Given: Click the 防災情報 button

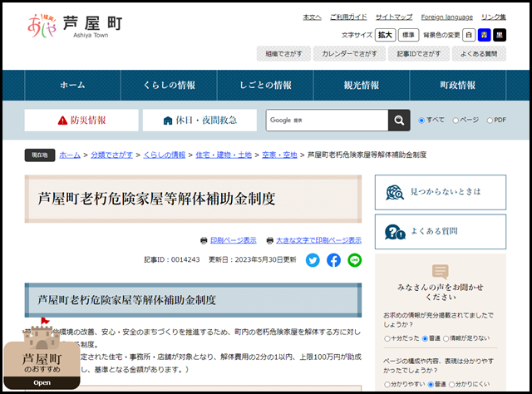Looking at the screenshot, I should (81, 120).
